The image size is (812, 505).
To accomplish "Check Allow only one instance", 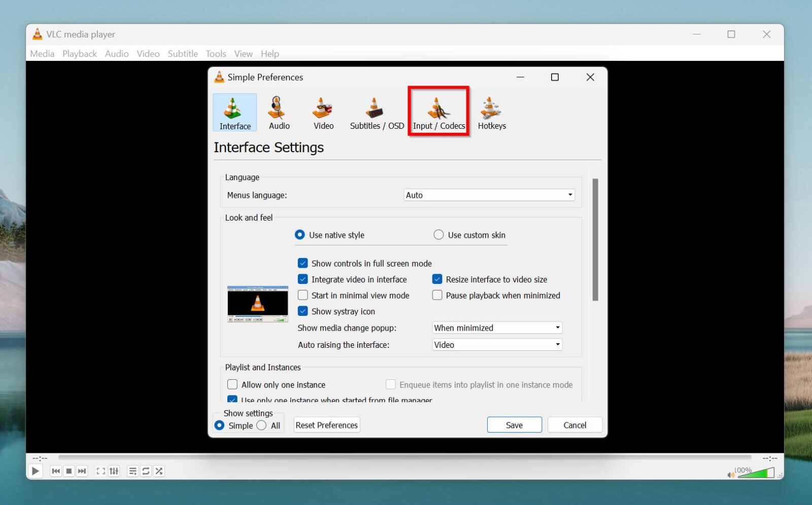I will 233,384.
